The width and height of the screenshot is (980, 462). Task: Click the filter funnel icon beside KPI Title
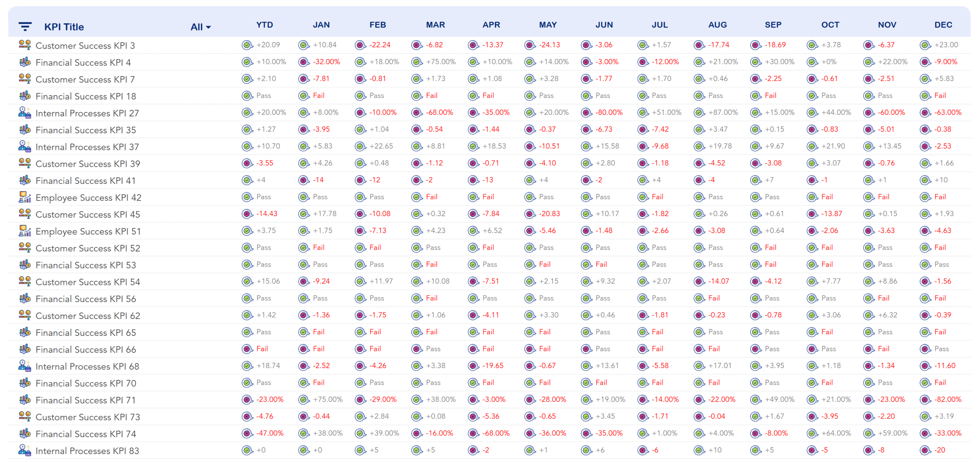point(24,27)
